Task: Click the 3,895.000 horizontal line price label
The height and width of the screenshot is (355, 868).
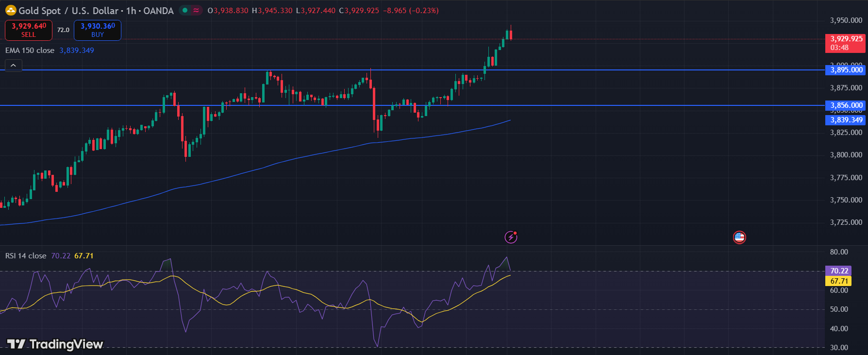Action: point(846,70)
